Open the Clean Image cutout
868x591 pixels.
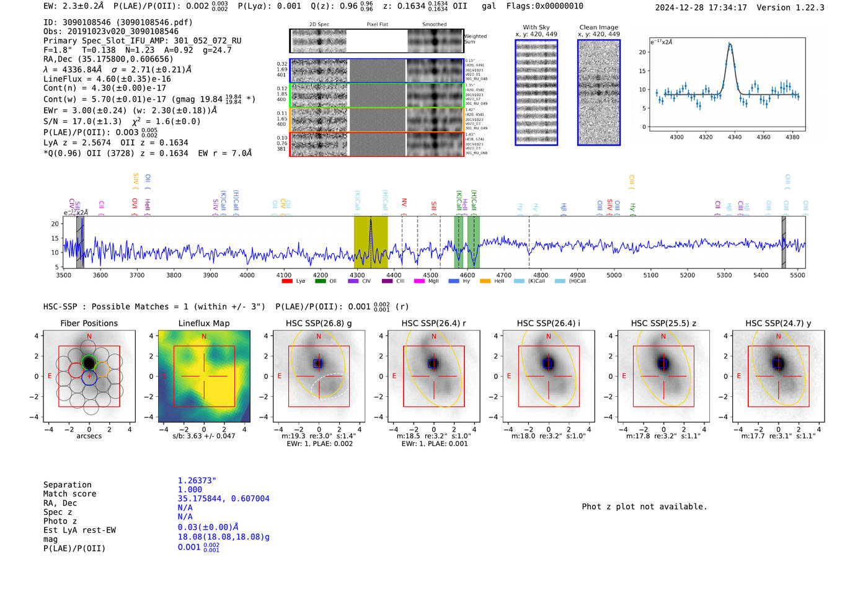click(x=599, y=92)
